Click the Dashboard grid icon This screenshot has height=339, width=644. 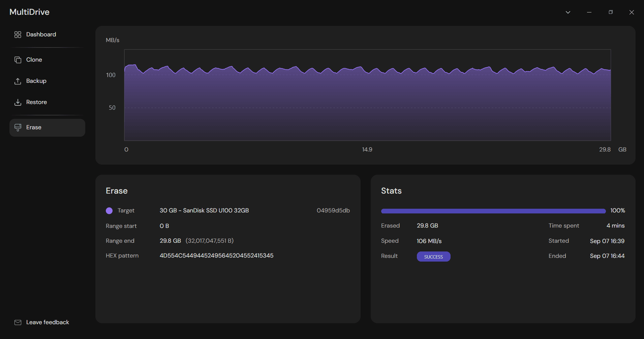[x=18, y=35]
